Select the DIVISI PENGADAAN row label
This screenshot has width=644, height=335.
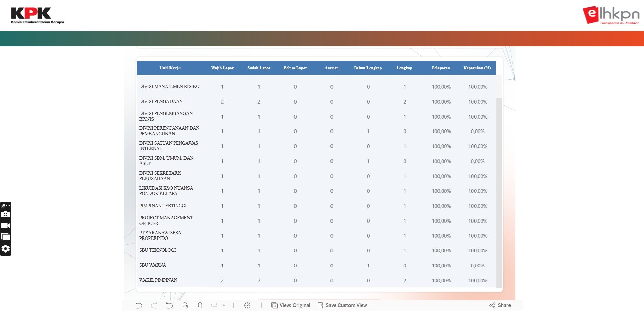tap(161, 102)
